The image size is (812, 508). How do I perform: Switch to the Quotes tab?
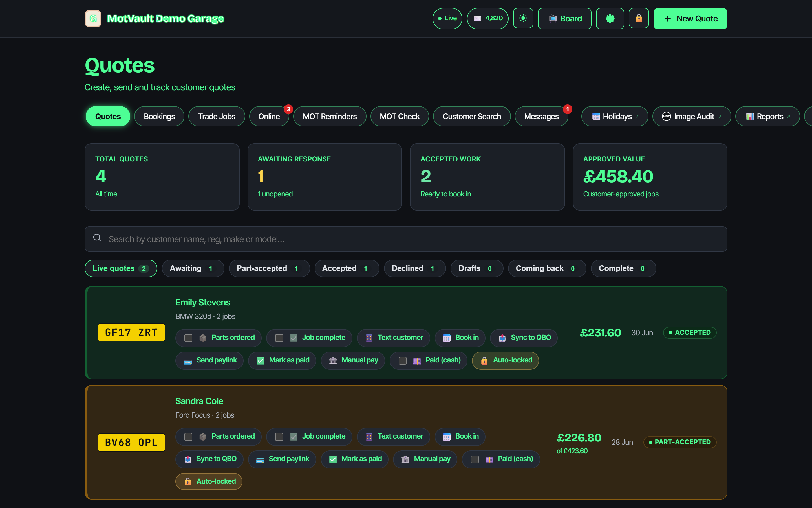click(x=108, y=116)
